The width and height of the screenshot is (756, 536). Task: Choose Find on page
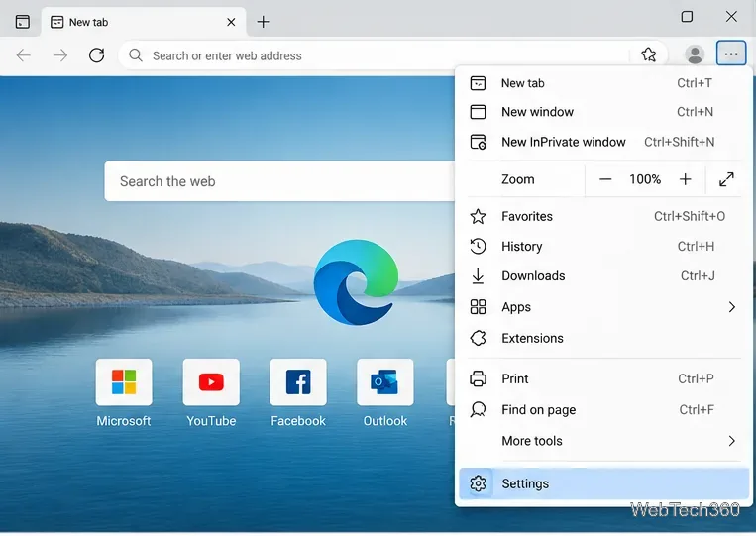602,410
